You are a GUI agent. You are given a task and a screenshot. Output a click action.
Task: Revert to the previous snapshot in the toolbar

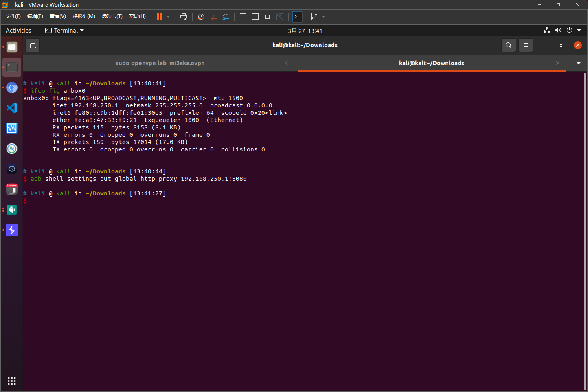pyautogui.click(x=213, y=17)
